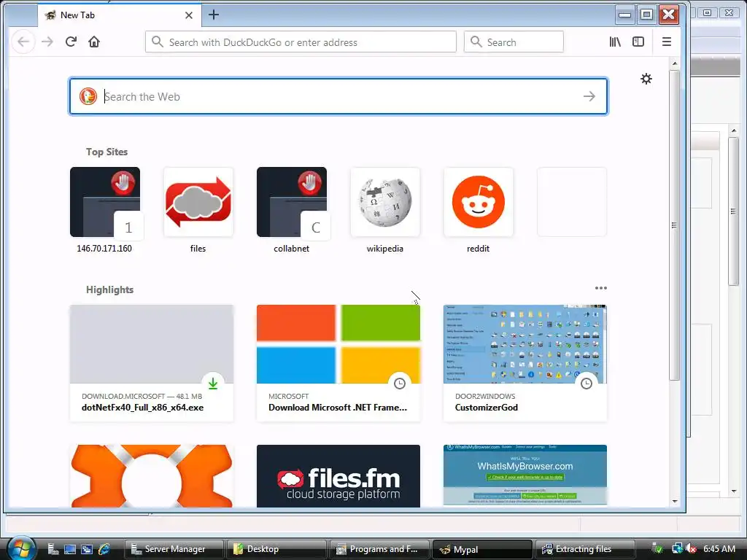The image size is (747, 560).
Task: Submit the web search with the arrow button
Action: tap(589, 96)
